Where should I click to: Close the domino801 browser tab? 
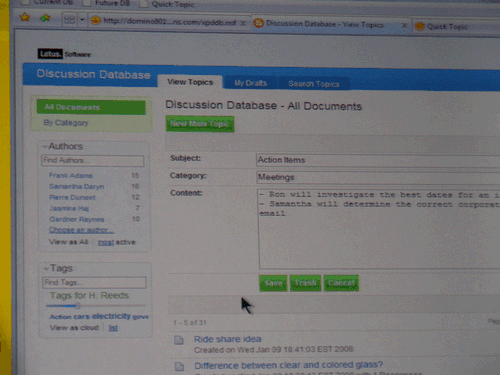click(243, 23)
